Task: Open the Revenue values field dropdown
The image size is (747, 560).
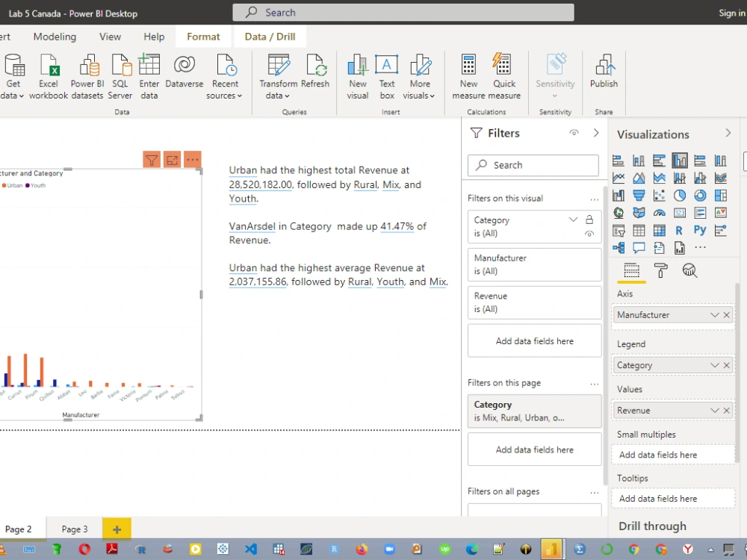Action: click(714, 411)
